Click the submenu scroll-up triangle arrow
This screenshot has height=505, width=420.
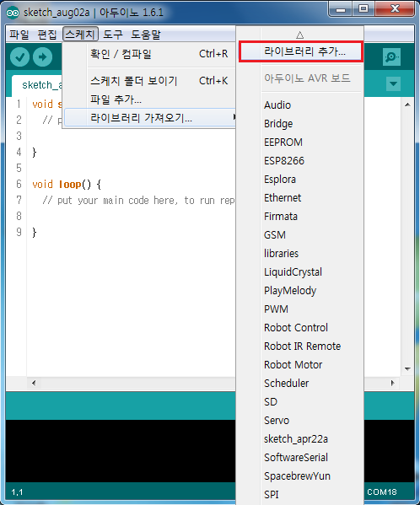coord(300,35)
